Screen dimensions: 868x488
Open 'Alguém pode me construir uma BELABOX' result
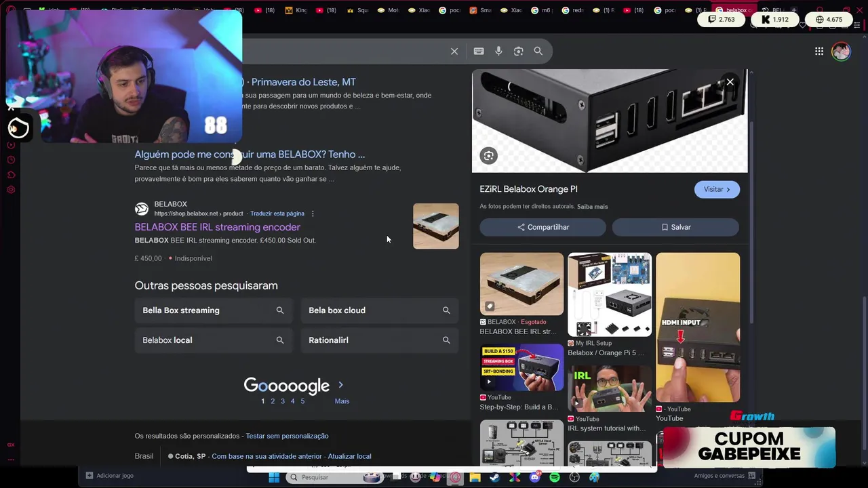click(x=250, y=155)
